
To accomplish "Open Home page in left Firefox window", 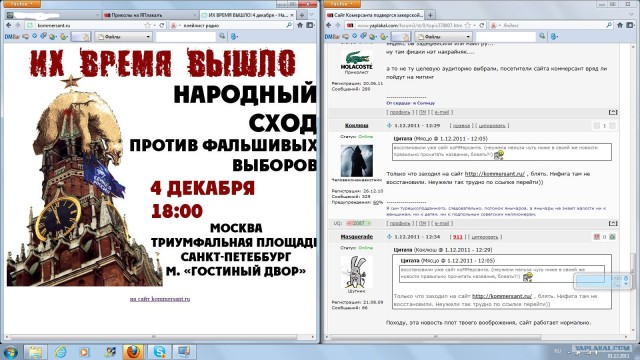I will click(x=300, y=25).
